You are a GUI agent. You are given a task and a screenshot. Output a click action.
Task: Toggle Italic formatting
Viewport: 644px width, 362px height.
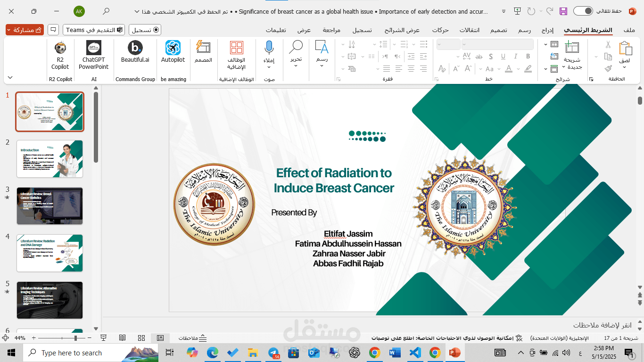(x=516, y=57)
